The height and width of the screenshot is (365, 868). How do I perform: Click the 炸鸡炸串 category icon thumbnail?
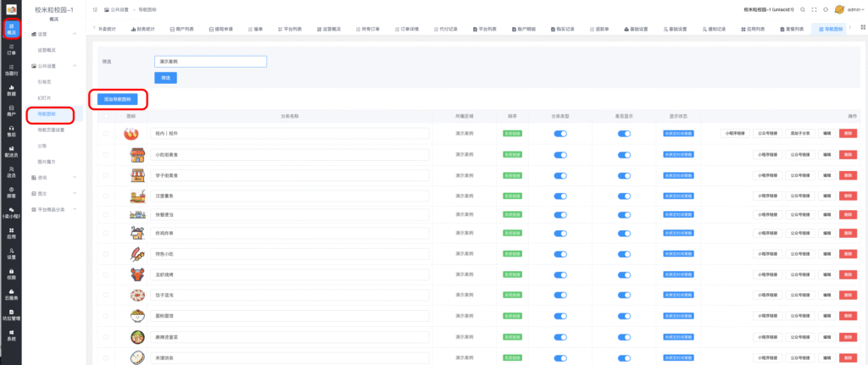pyautogui.click(x=134, y=232)
